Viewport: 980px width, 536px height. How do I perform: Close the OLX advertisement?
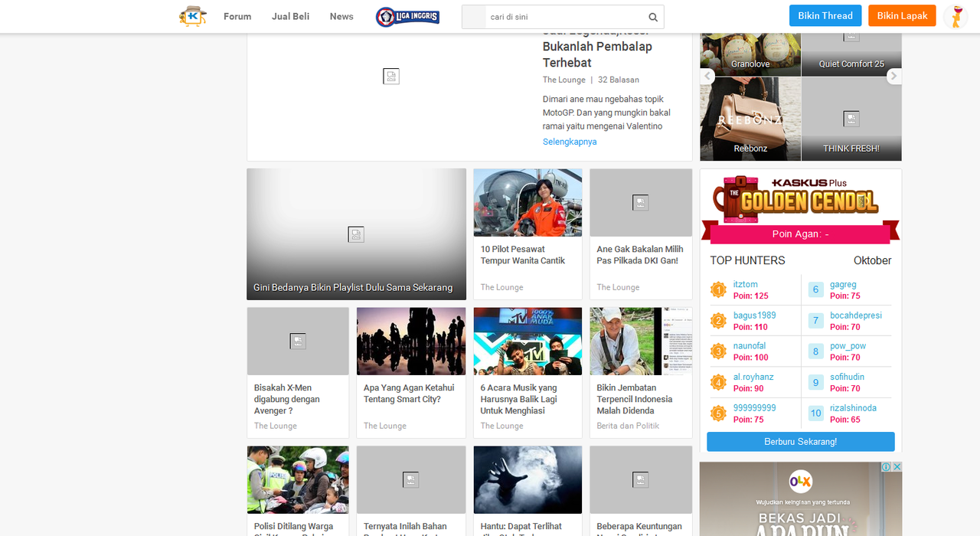[897, 467]
